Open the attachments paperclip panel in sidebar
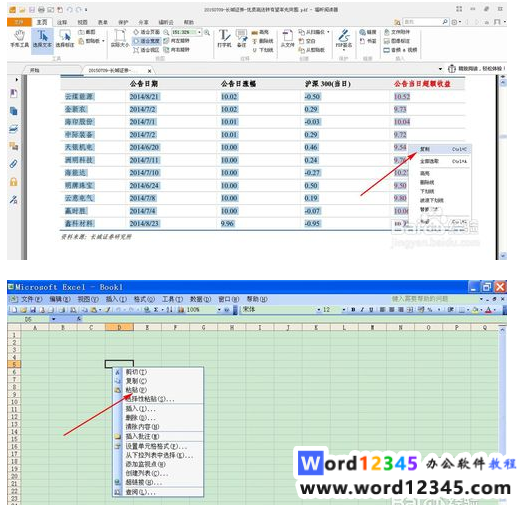The image size is (521, 505). tap(13, 164)
